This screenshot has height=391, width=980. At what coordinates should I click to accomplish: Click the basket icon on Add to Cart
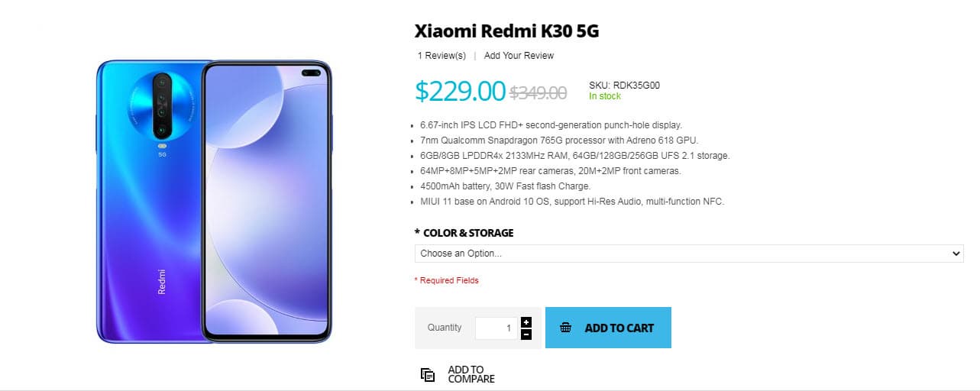565,328
